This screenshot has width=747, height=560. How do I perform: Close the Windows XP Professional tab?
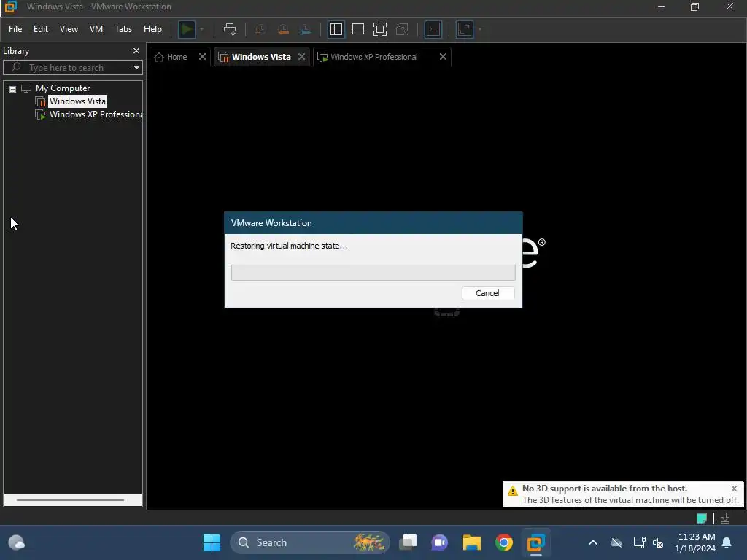point(443,57)
